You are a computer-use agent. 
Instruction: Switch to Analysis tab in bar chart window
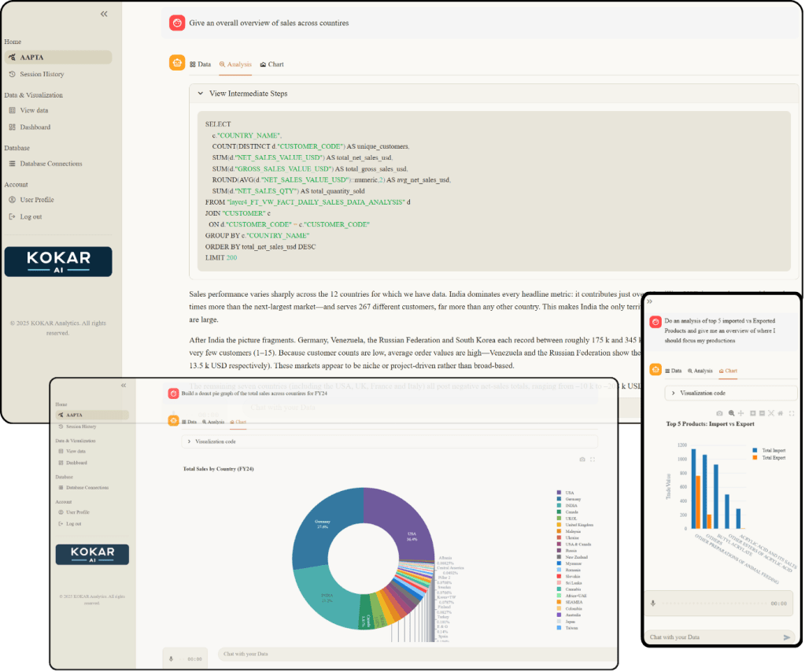coord(700,370)
